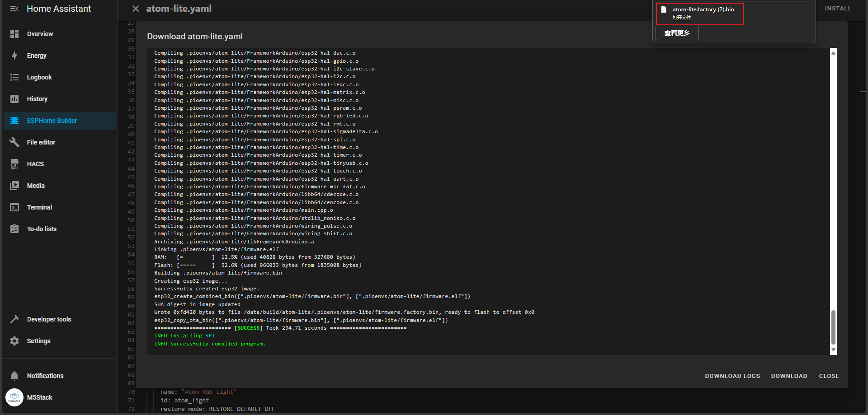868x415 pixels.
Task: Open the Developer tools hammer icon
Action: click(14, 319)
